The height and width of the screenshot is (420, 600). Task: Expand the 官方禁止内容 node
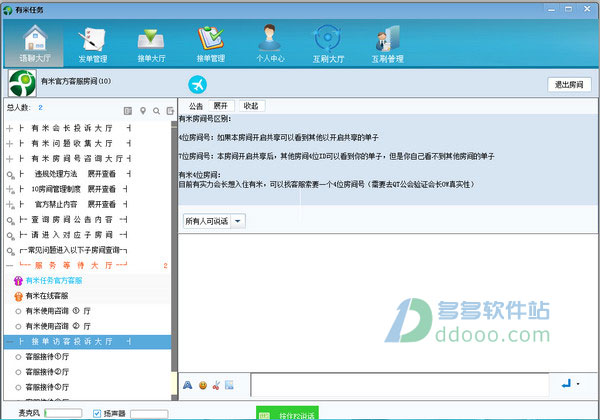(10, 205)
